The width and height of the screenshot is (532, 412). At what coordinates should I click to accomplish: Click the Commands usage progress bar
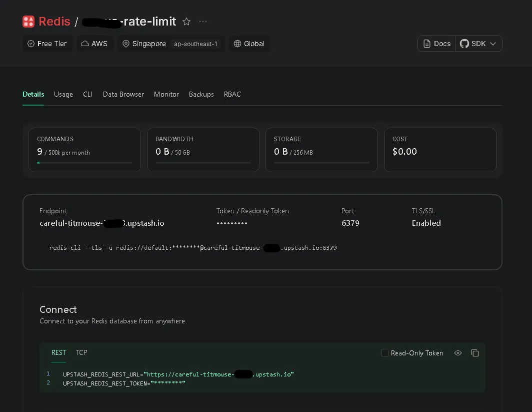(84, 162)
